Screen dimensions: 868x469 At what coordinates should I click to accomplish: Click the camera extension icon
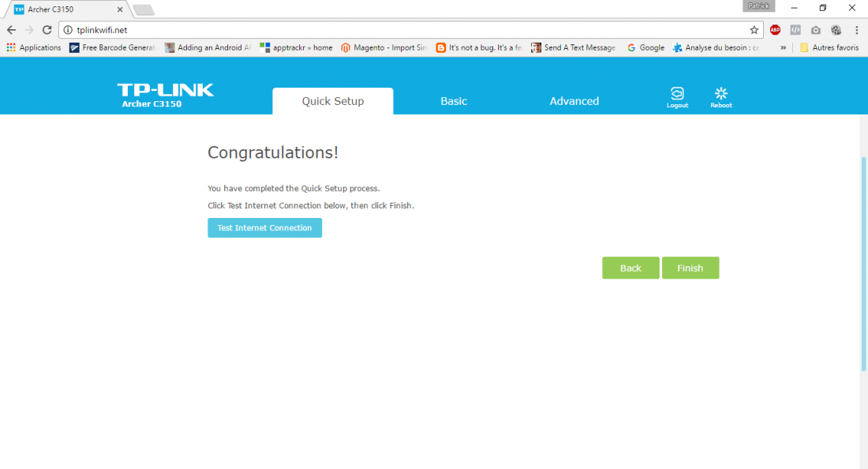click(816, 30)
